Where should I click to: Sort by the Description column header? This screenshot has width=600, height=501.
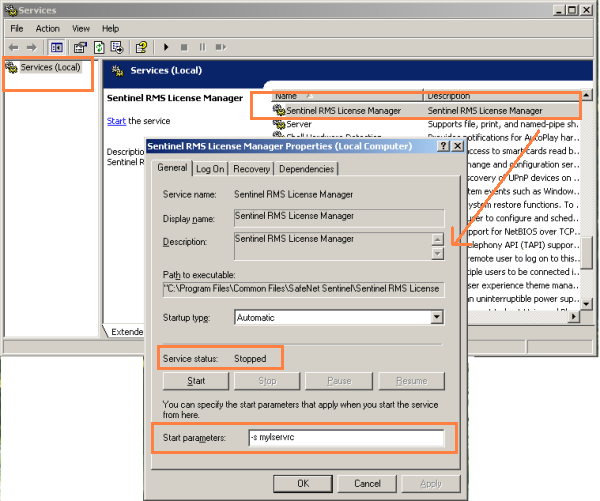pyautogui.click(x=502, y=96)
